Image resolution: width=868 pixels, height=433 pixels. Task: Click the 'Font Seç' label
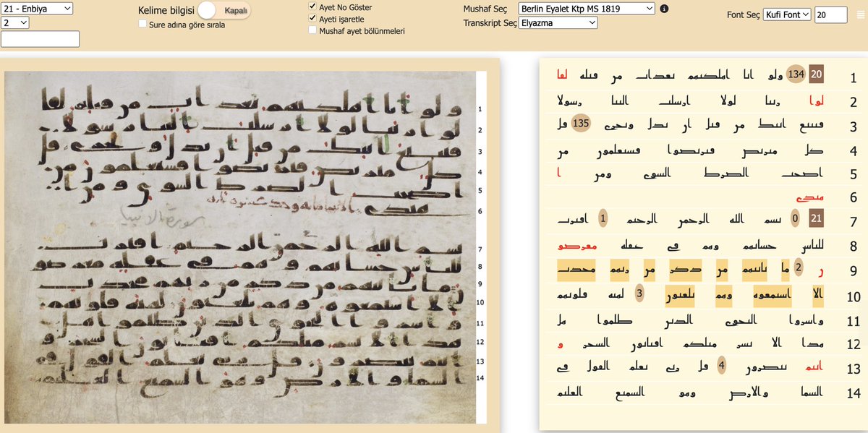(x=743, y=14)
